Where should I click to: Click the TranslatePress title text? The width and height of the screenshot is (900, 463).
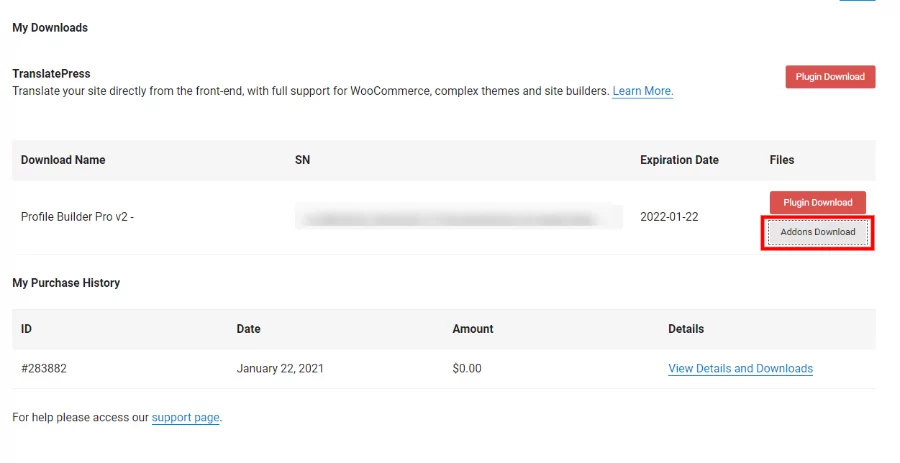(x=51, y=73)
